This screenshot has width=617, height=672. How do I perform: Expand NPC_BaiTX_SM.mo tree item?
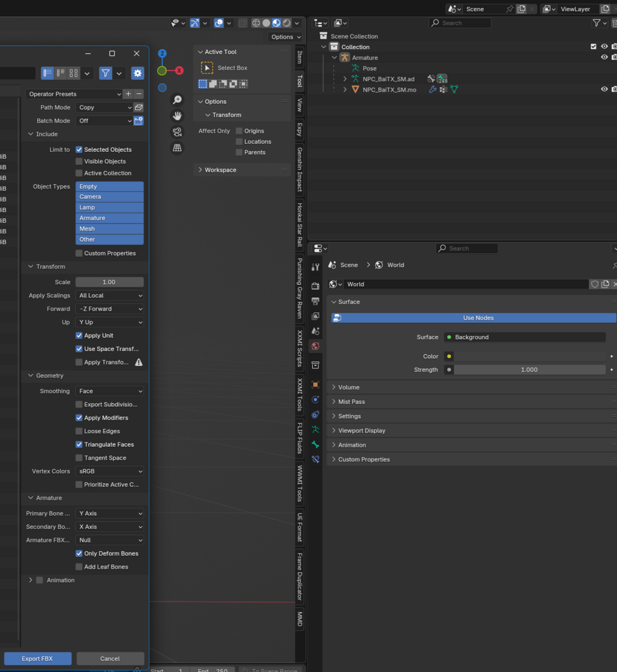pyautogui.click(x=345, y=90)
